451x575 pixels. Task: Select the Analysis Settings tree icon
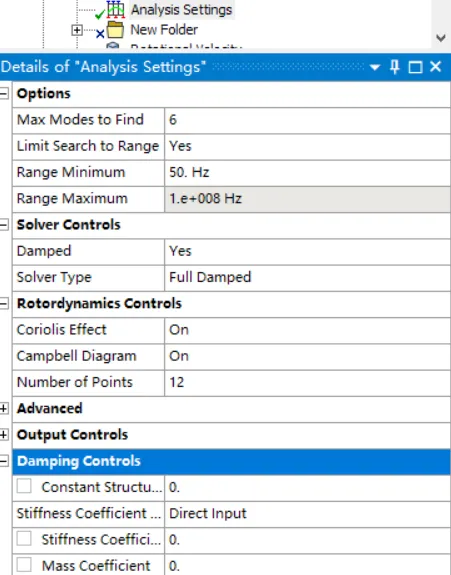point(115,9)
